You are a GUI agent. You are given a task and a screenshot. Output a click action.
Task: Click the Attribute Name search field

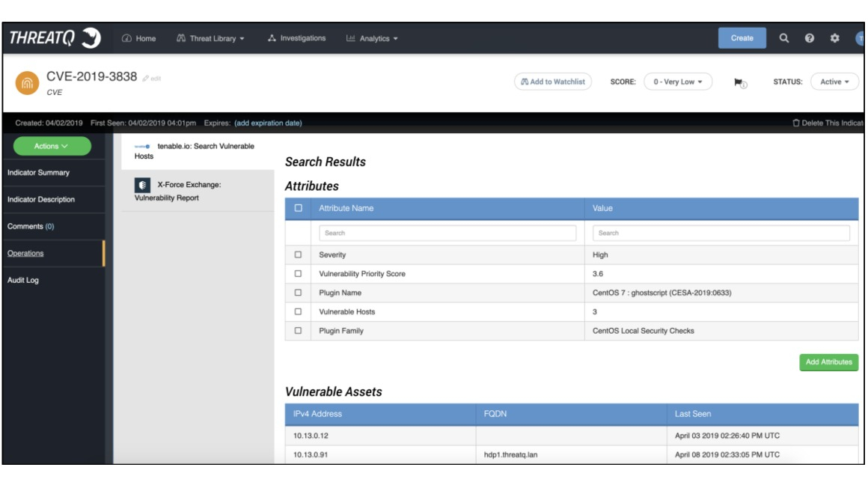447,234
